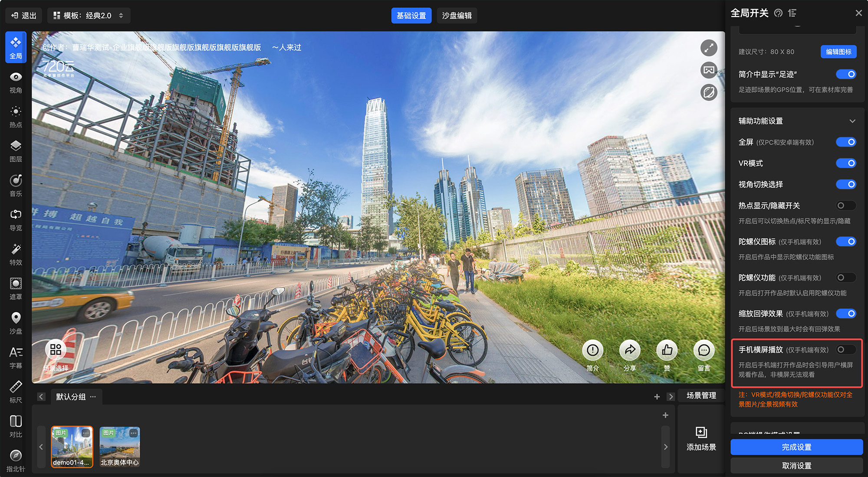Collapse the 辅助功能设置 section
Viewport: 868px width, 477px height.
pos(852,121)
